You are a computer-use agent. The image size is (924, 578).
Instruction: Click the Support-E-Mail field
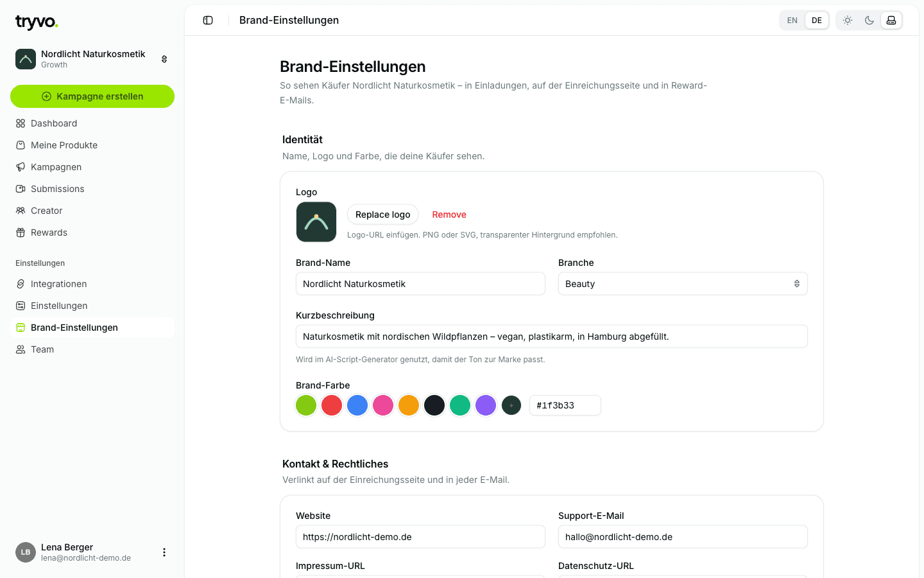point(683,537)
